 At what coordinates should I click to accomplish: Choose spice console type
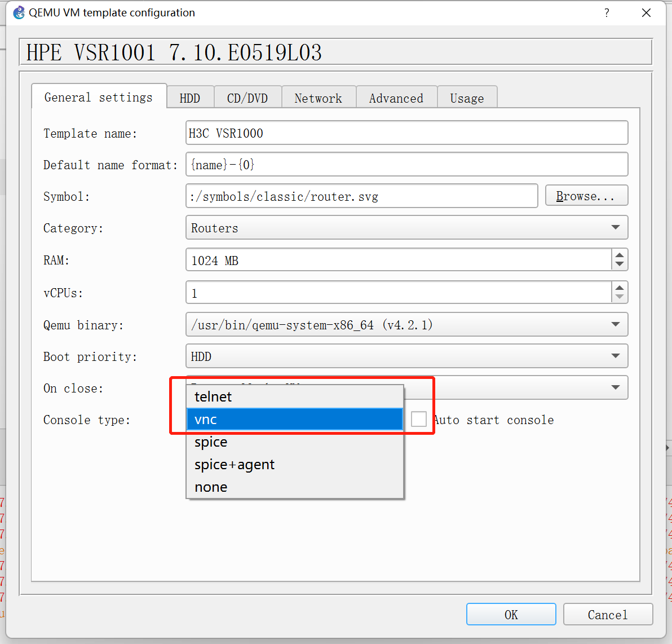[295, 442]
